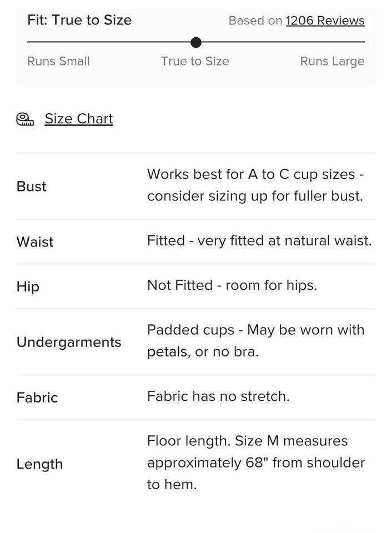
Task: Click the Fabric has no stretch text
Action: (x=218, y=396)
